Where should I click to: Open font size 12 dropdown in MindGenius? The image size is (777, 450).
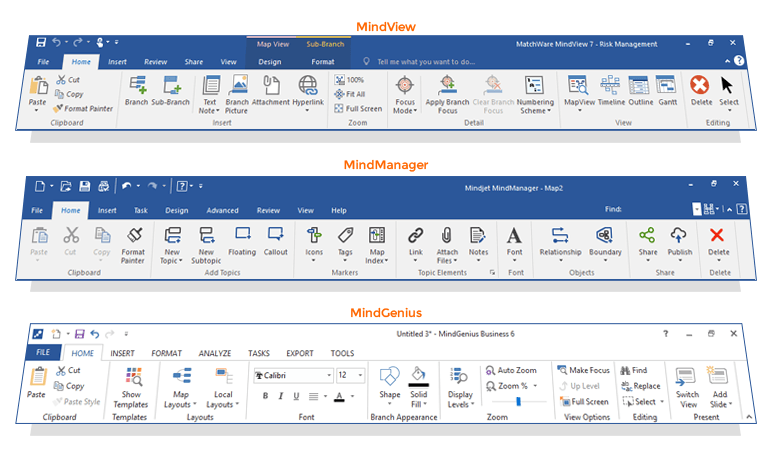pos(360,375)
